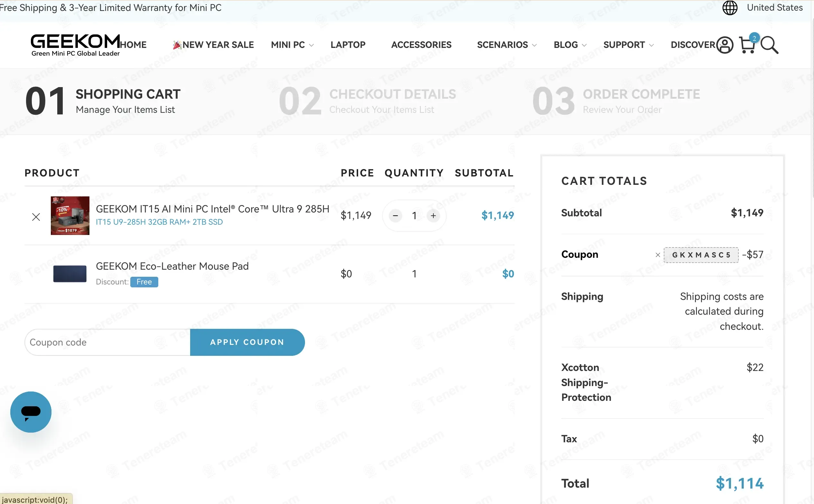Screen dimensions: 814x504
Task: Remove the GKXMASC5 coupon
Action: [658, 255]
